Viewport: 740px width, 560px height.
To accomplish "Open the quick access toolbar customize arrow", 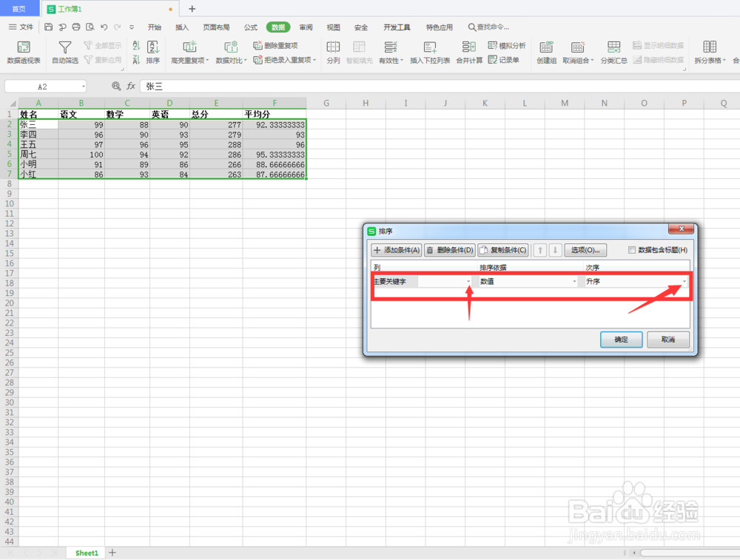I will click(132, 27).
